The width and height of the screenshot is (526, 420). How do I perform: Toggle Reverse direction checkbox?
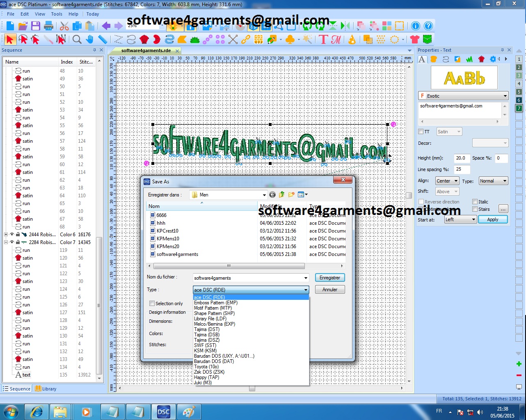421,202
